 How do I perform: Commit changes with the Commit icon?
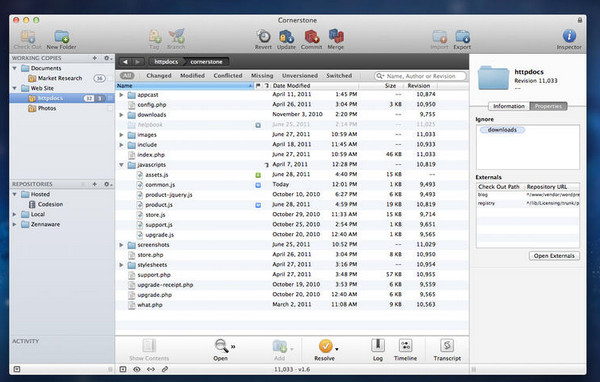311,37
